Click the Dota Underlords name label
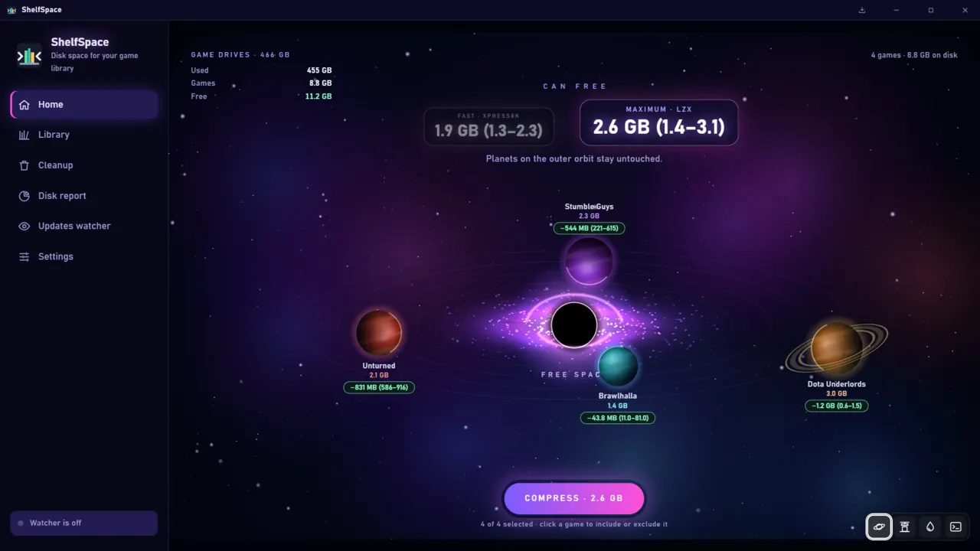Image resolution: width=980 pixels, height=551 pixels. coord(836,384)
